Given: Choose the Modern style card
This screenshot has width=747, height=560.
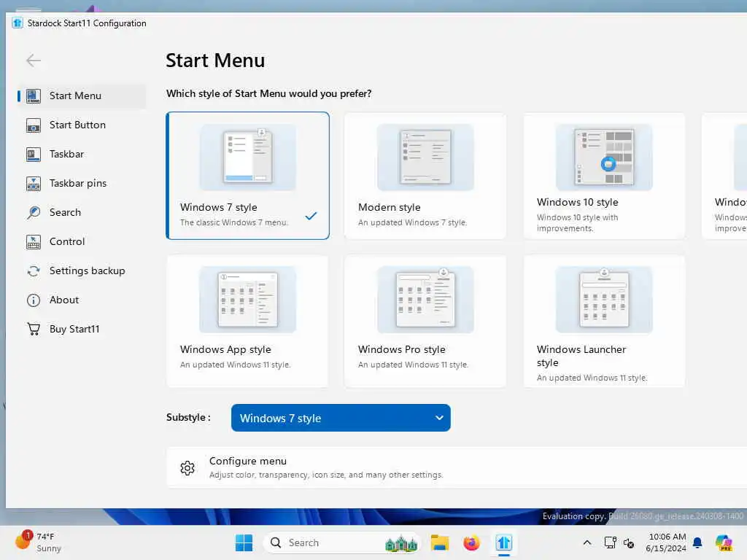Looking at the screenshot, I should [425, 176].
